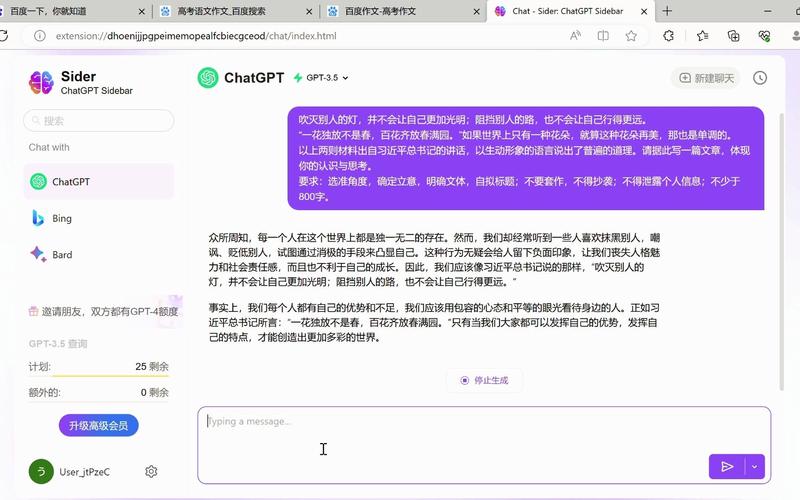Open browser essentials heart icon
The image size is (800, 500).
764,36
